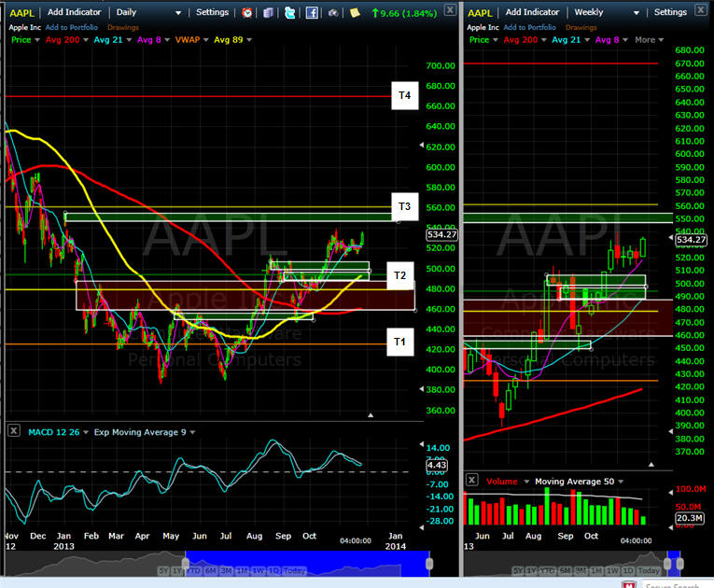Close the Volume indicator panel
The height and width of the screenshot is (588, 714).
472,480
